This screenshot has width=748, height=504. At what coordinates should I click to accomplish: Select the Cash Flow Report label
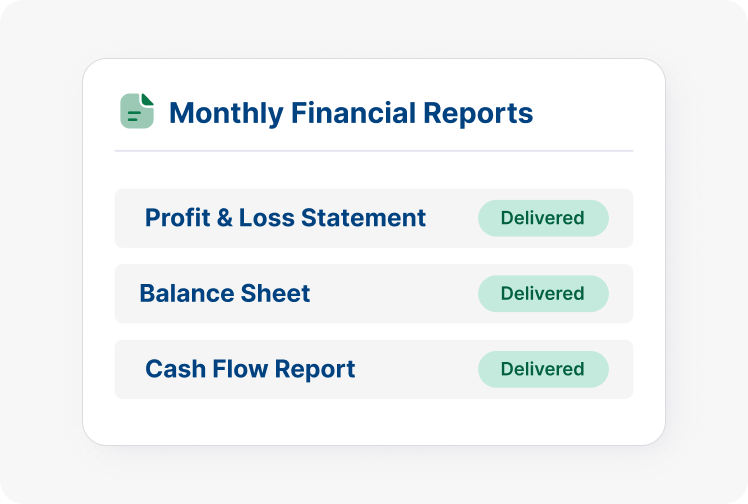pos(250,369)
